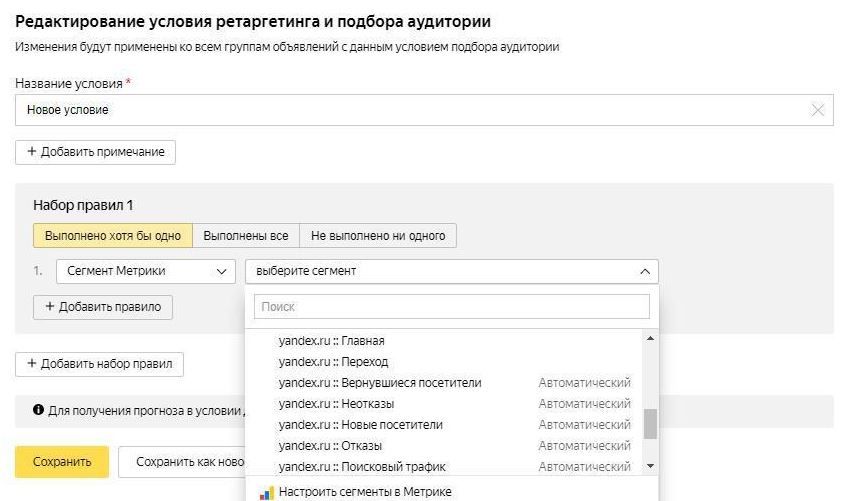Click the segment list scroll-down arrow
858x501 pixels.
(650, 466)
